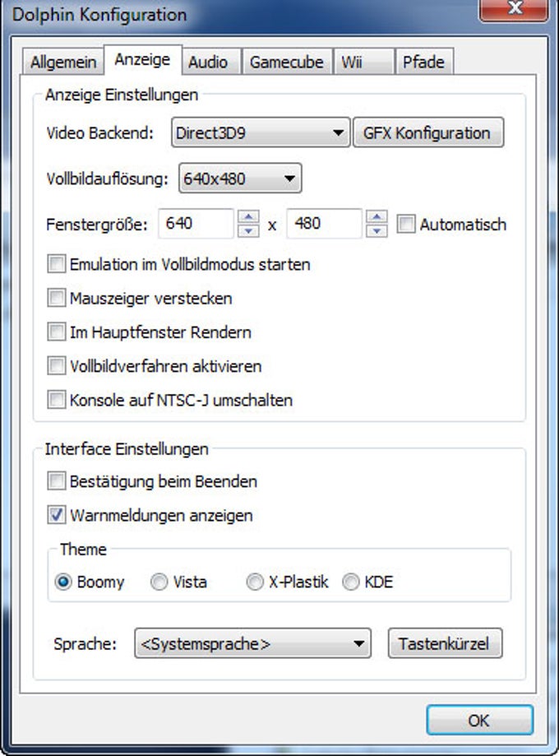Open the Gamecube tab
This screenshot has width=559, height=756.
pyautogui.click(x=287, y=63)
